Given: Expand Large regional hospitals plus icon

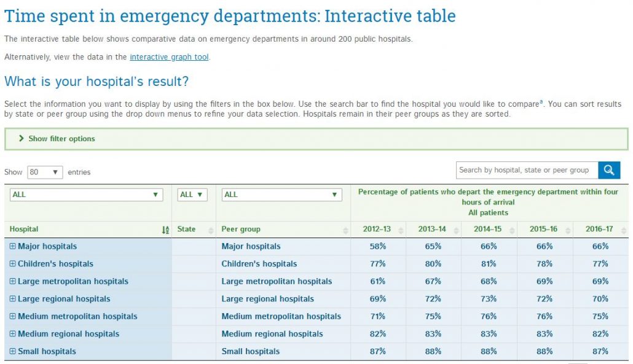Looking at the screenshot, I should pyautogui.click(x=13, y=299).
